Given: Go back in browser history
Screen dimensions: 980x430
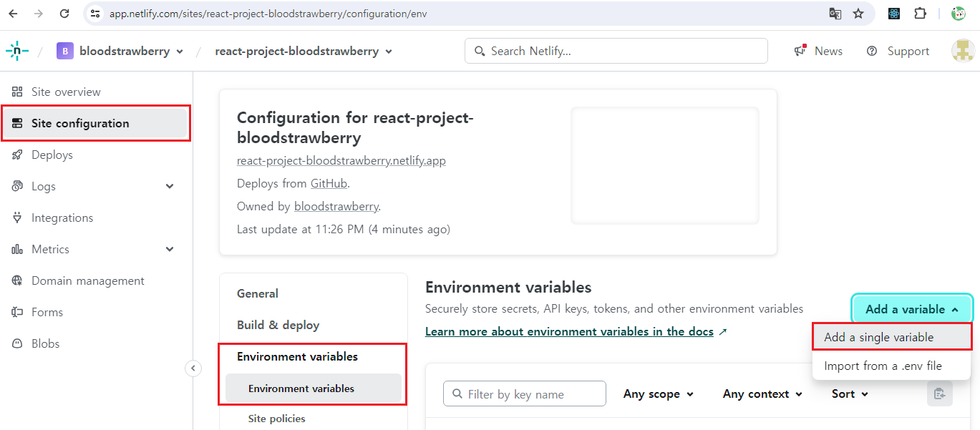Looking at the screenshot, I should click(x=13, y=14).
